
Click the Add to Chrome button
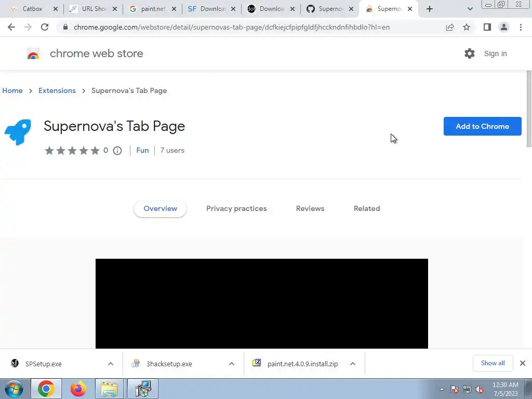coord(482,126)
